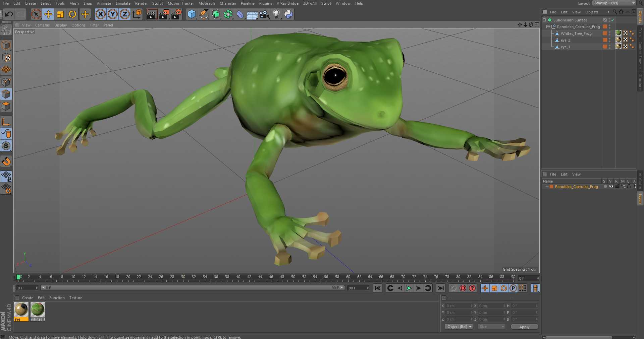The image size is (644, 339).
Task: Collapse the Subdivision Surface tree node
Action: (544, 20)
